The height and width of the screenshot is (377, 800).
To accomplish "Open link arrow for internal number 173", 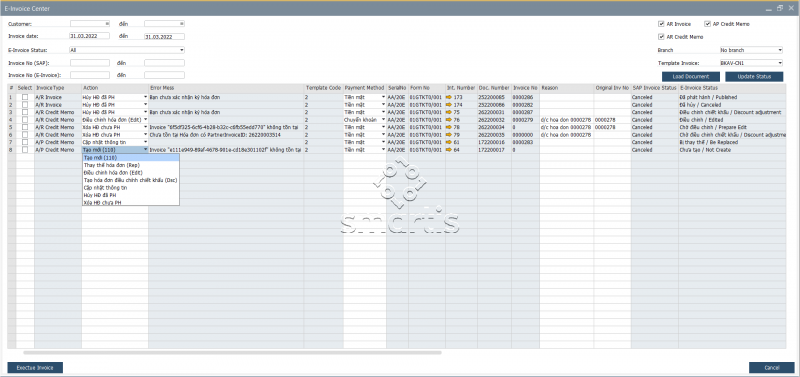I will [449, 97].
